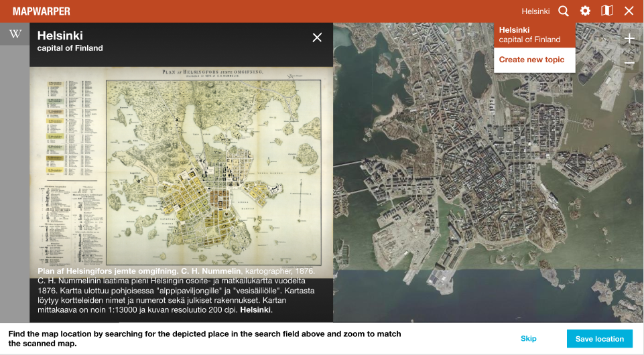Choose 'Create new topic' from the dropdown
Viewport: 644px width, 355px height.
point(531,60)
